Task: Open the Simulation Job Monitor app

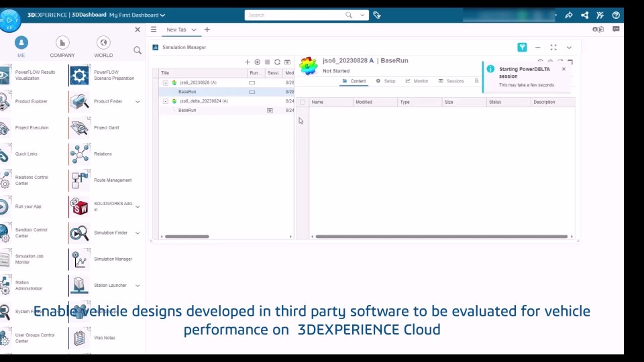Action: coord(6,259)
